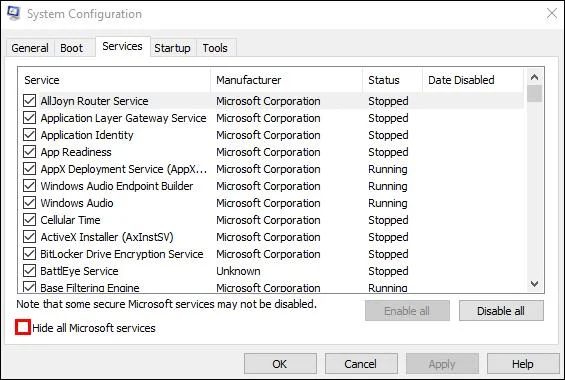
Task: Click the System Configuration title bar icon
Action: point(14,13)
